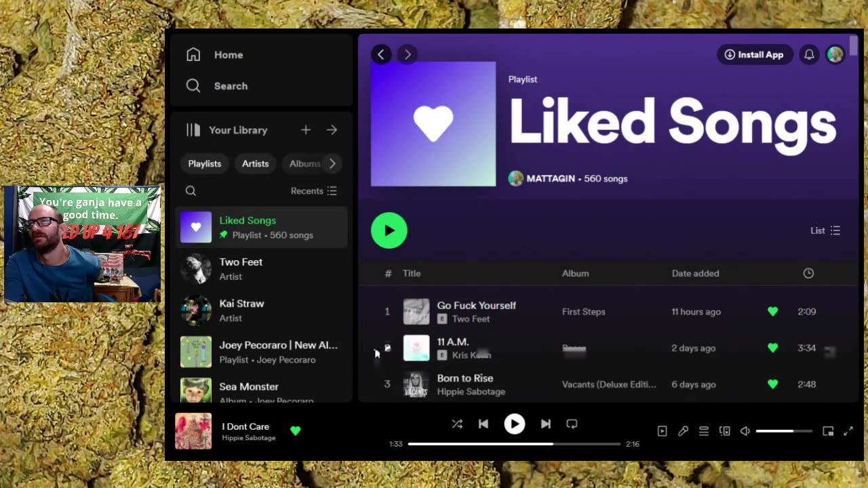Sort by Title column header
This screenshot has width=868, height=488.
click(x=412, y=273)
